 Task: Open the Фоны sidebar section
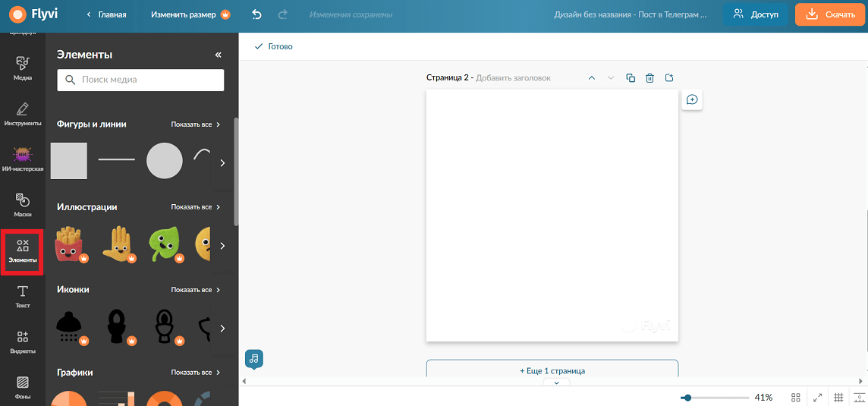pos(23,388)
